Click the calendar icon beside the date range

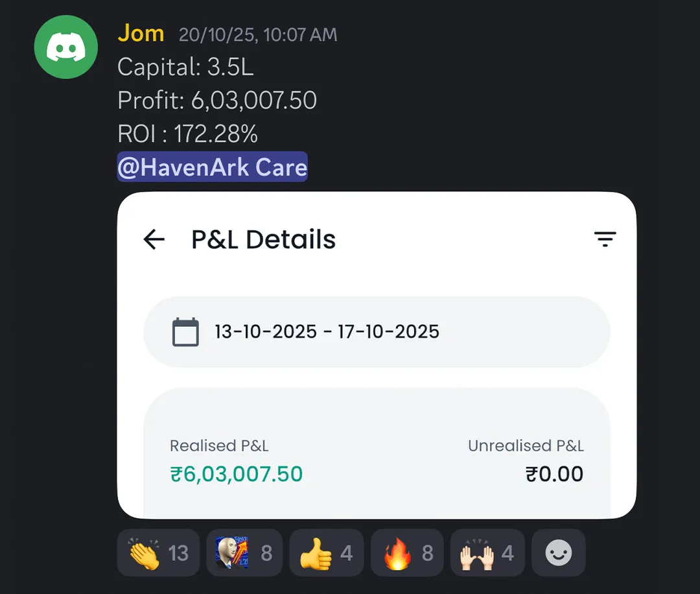(x=185, y=332)
